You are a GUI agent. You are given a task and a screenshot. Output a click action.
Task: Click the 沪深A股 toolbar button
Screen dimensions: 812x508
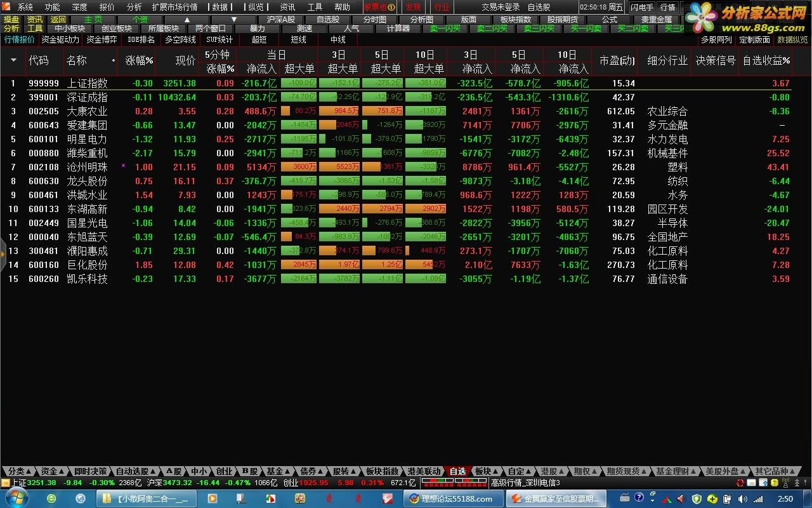(281, 20)
